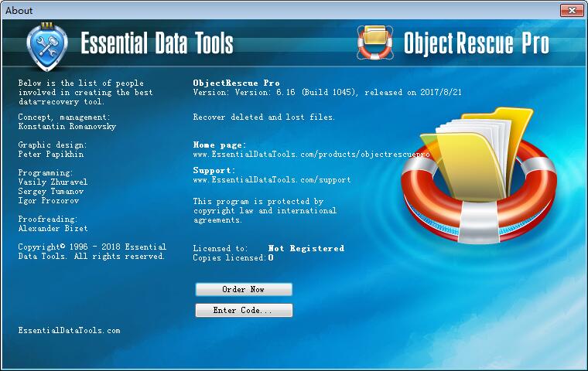Screen dimensions: 588x371
Task: Click the 'Below is the list of people' intro
Action: coord(86,93)
